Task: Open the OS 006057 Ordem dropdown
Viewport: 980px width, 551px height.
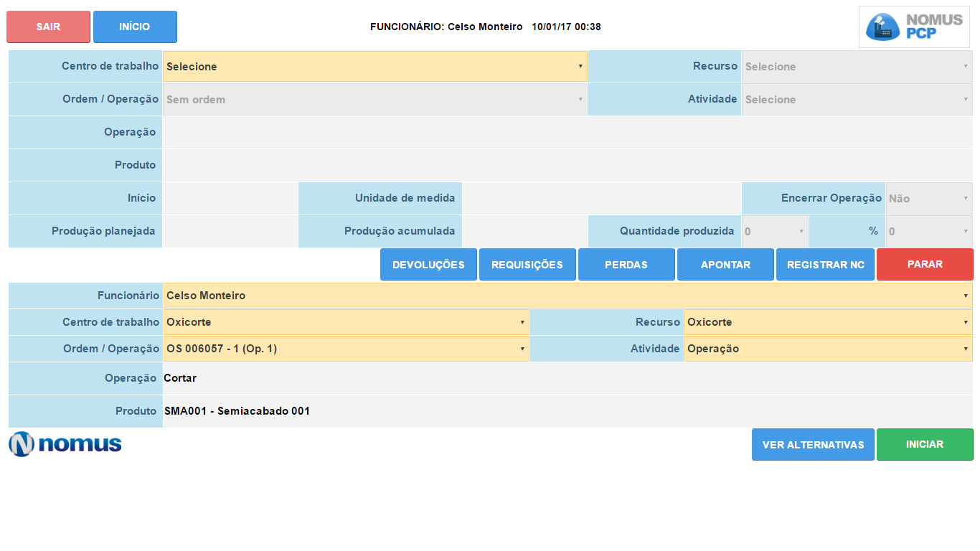Action: 346,349
